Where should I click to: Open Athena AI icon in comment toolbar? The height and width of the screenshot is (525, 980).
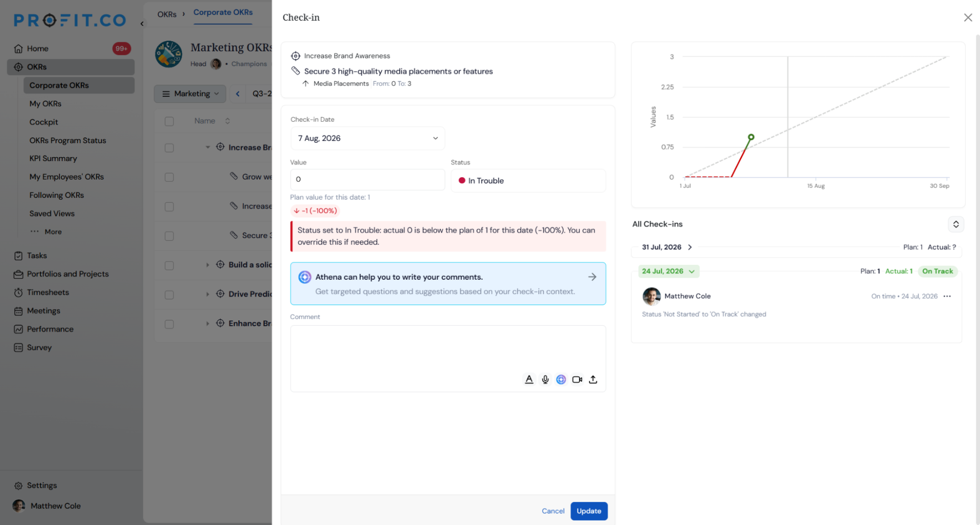point(561,379)
